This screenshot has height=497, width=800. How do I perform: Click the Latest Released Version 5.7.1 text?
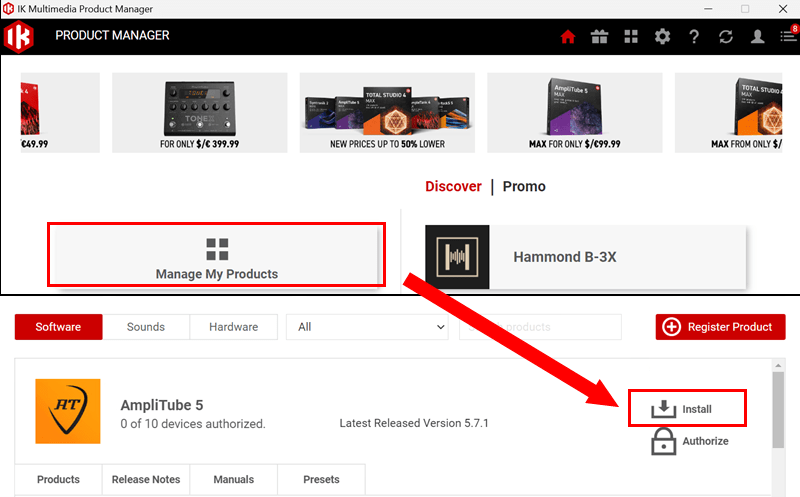(414, 423)
